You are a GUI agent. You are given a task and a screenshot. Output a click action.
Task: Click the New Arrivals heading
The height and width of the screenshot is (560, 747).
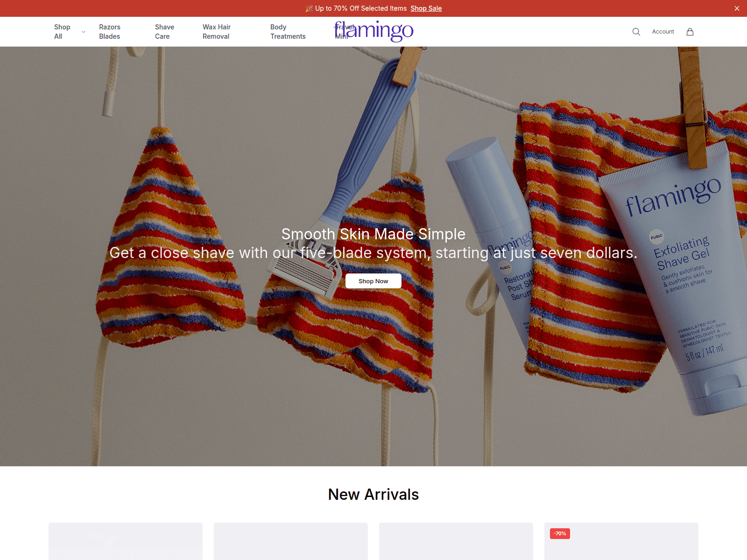click(x=373, y=494)
